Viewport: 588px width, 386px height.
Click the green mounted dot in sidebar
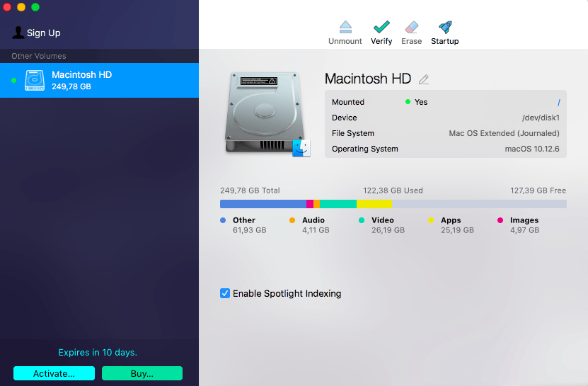(x=14, y=80)
